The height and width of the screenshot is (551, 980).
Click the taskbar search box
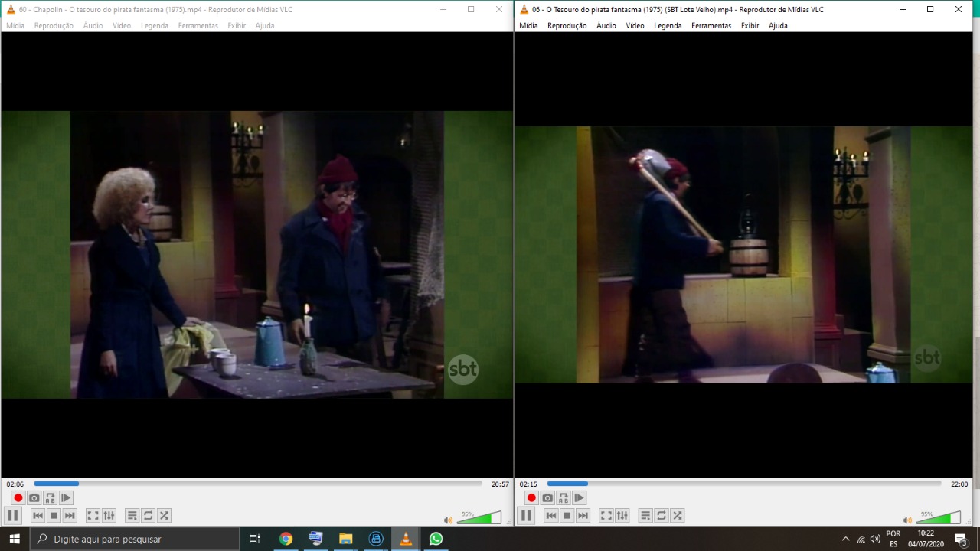pyautogui.click(x=135, y=539)
